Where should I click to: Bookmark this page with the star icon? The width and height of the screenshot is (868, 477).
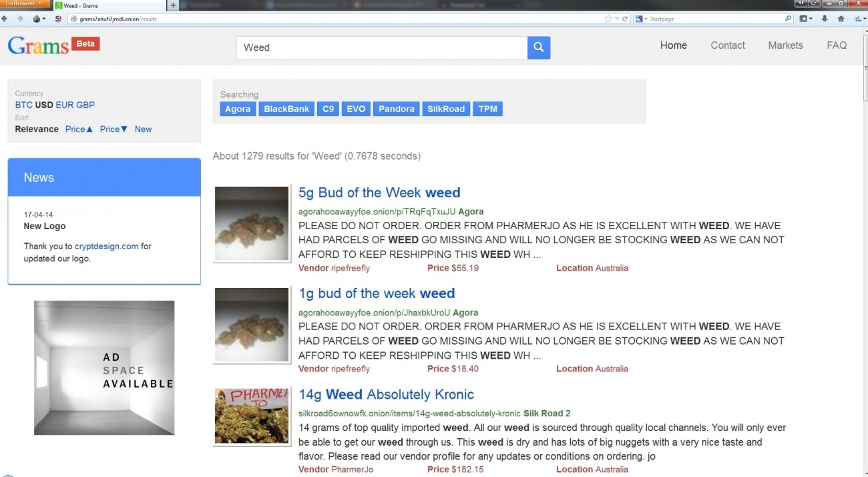pos(608,19)
